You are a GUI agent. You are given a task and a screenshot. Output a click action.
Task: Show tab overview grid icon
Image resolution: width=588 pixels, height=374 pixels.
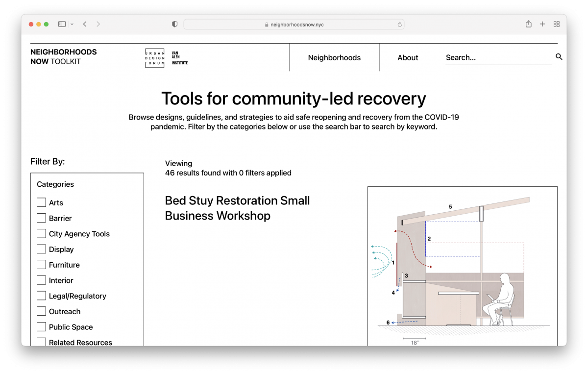(x=557, y=24)
